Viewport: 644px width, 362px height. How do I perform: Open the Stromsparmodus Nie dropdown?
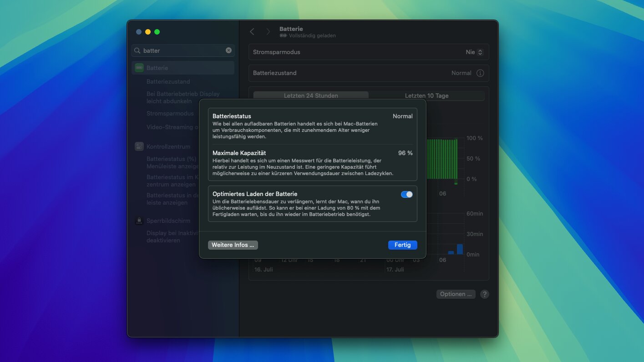[x=474, y=52]
